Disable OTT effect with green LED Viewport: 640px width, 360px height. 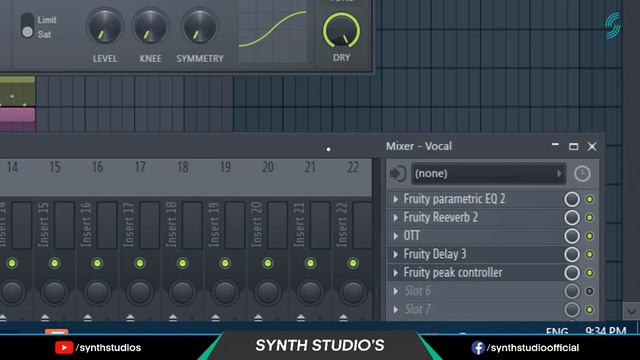coord(589,236)
